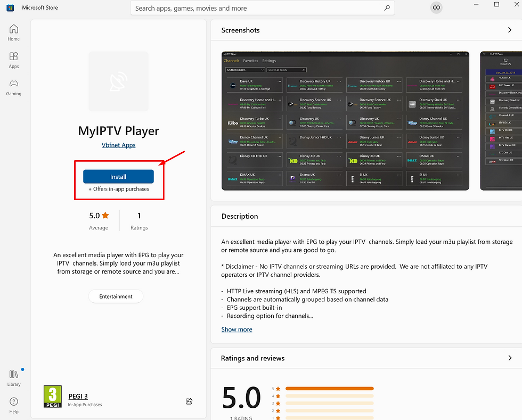Share the MyIPTV Player app
522x420 pixels.
(189, 401)
